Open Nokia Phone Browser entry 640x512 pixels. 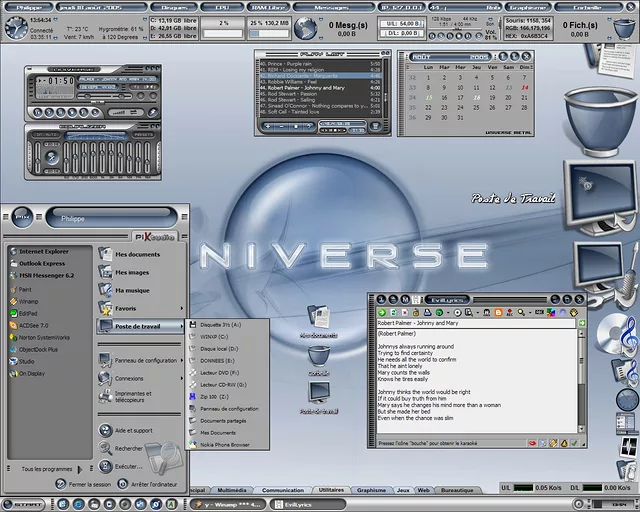[223, 444]
